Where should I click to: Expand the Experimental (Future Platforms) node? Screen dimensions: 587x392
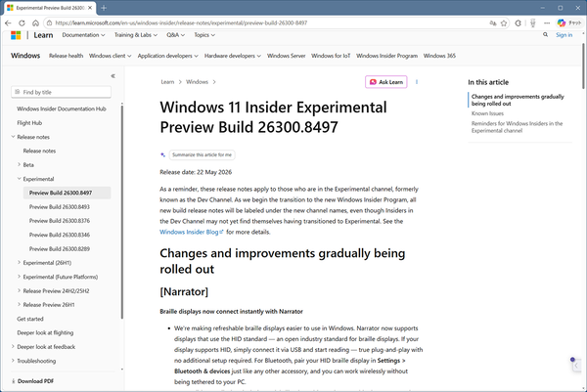pyautogui.click(x=20, y=277)
